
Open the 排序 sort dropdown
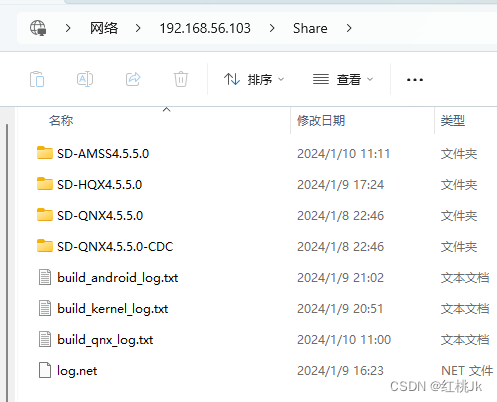point(254,79)
